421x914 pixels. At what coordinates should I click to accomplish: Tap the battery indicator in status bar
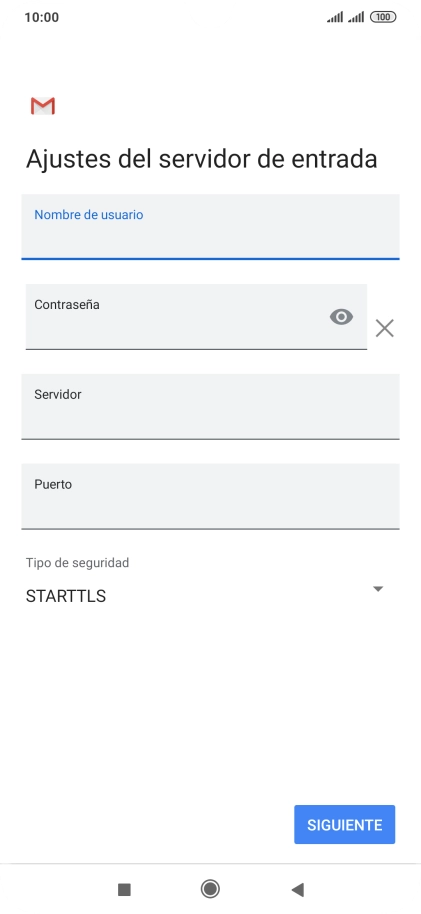click(383, 17)
